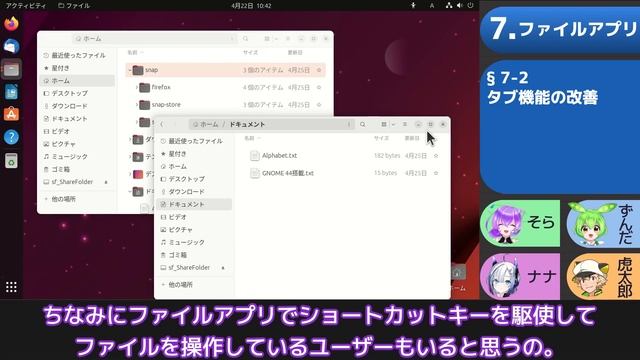
Task: Click the GNOME 44搭載.txt file name
Action: click(x=288, y=173)
